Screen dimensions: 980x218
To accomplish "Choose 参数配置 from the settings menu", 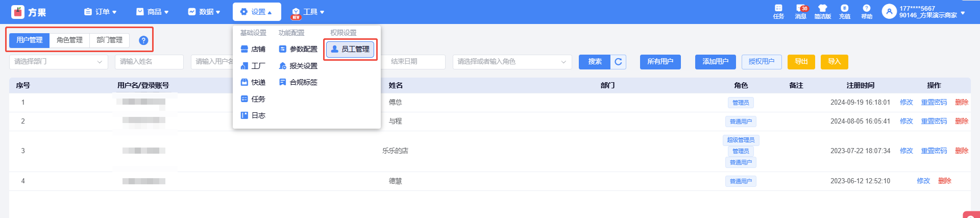I will pos(299,50).
